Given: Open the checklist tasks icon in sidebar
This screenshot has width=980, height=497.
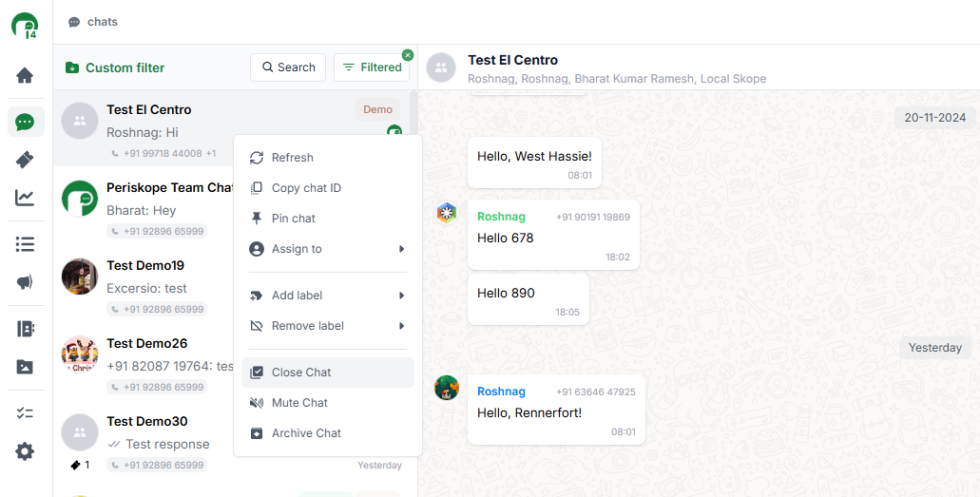Looking at the screenshot, I should 25,413.
